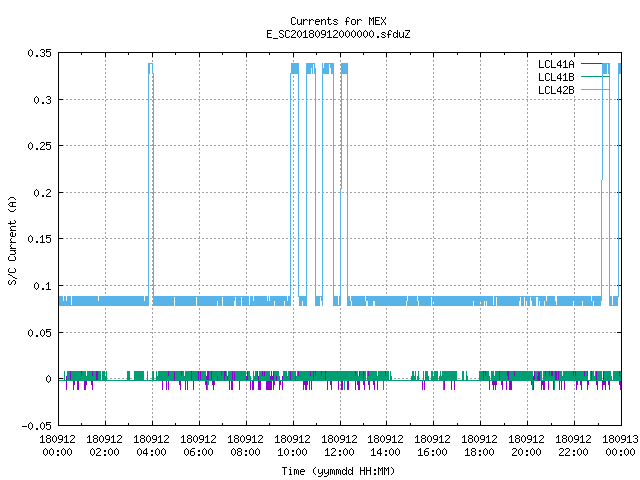Click the 180912 18:00 x-axis tick label

coord(479,446)
